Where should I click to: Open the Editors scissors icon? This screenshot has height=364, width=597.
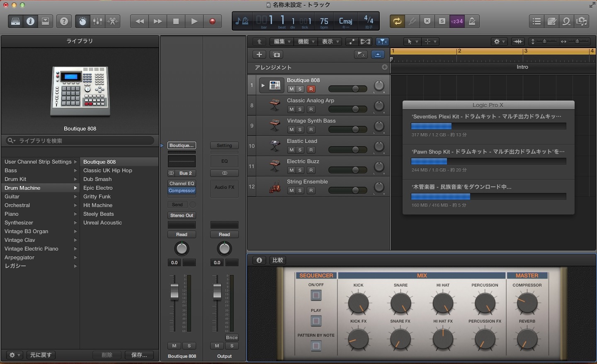[x=112, y=22]
